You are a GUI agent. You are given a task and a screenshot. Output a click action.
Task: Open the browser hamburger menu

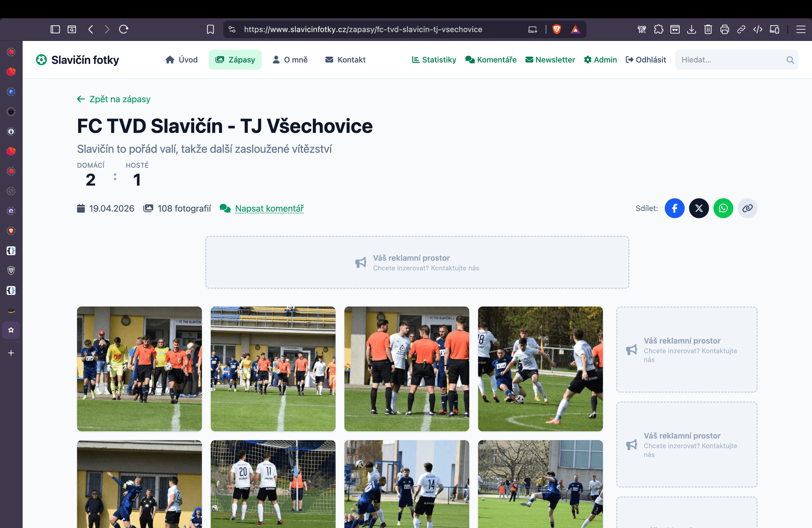[x=801, y=29]
